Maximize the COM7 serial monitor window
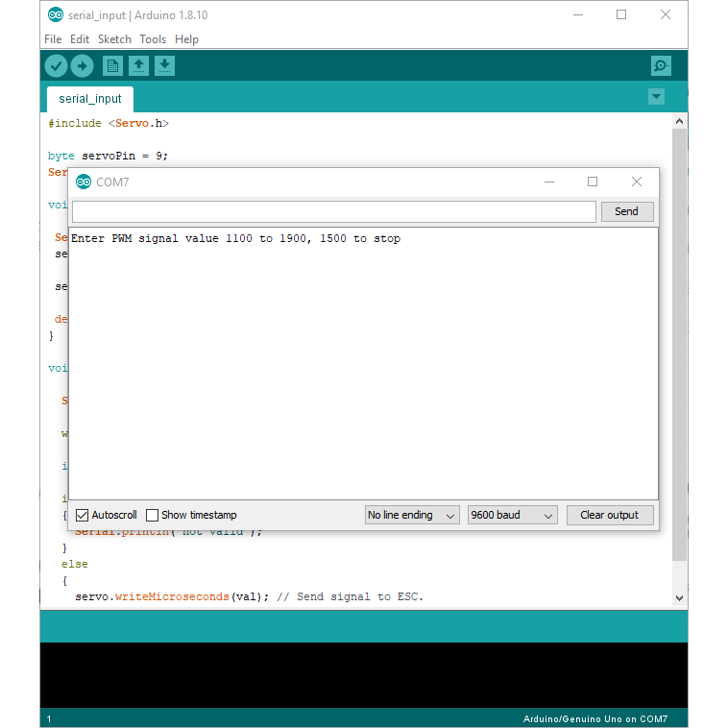 593,182
